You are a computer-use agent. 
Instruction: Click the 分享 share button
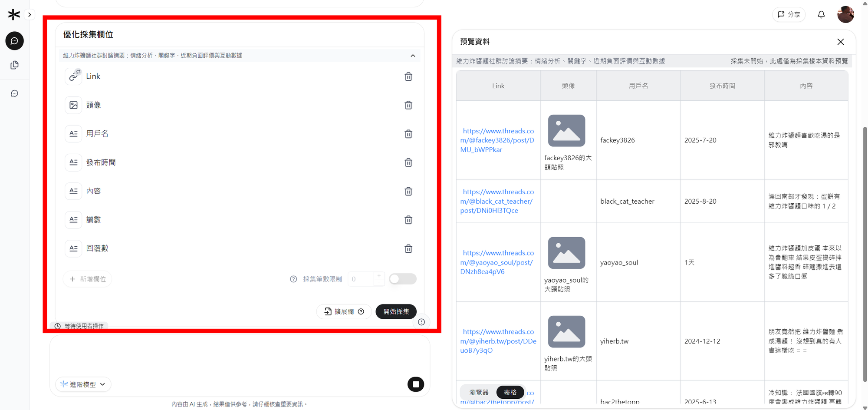[789, 14]
